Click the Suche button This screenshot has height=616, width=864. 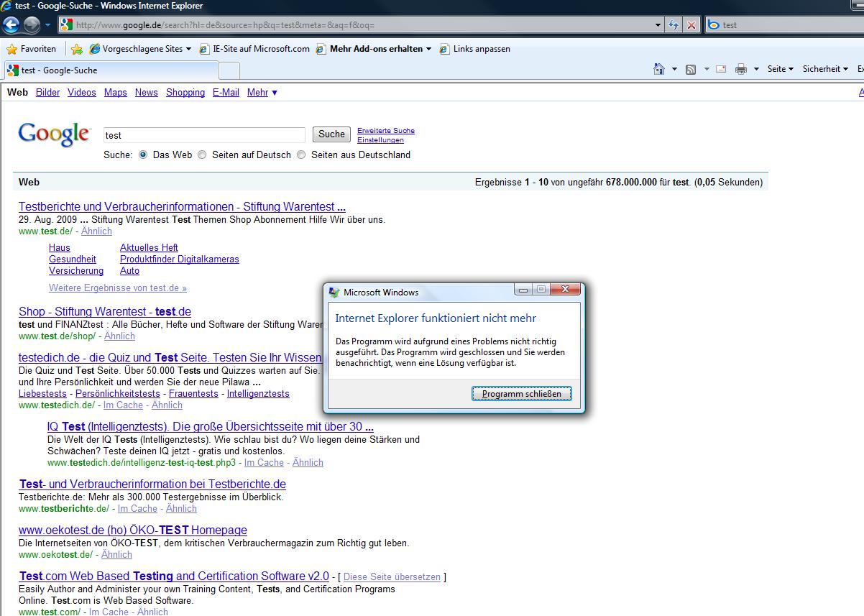coord(331,134)
